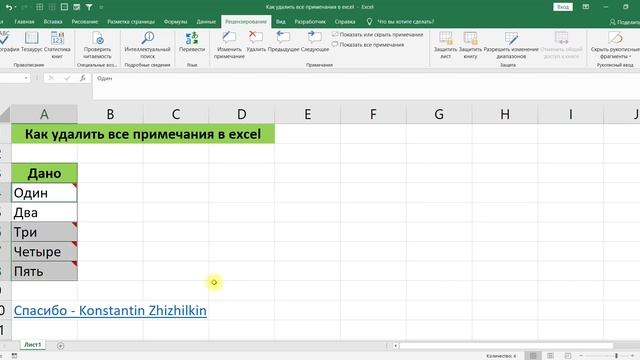Screen dimensions: 640x360
Task: Select column A header
Action: coord(44,114)
